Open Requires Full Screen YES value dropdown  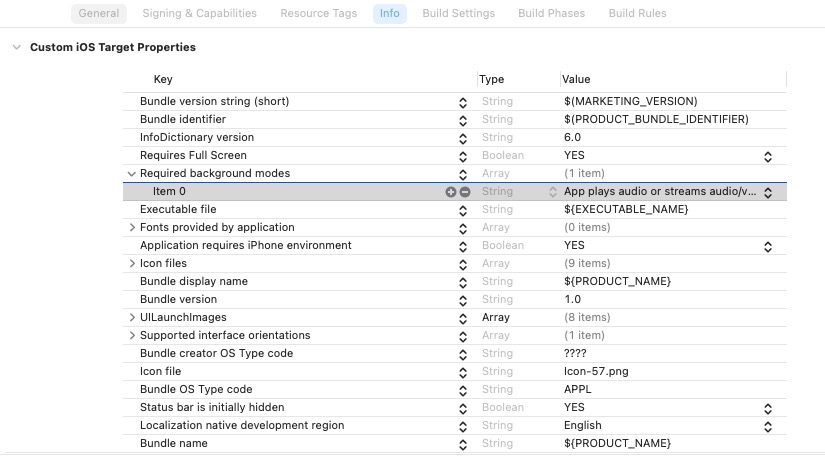point(768,156)
